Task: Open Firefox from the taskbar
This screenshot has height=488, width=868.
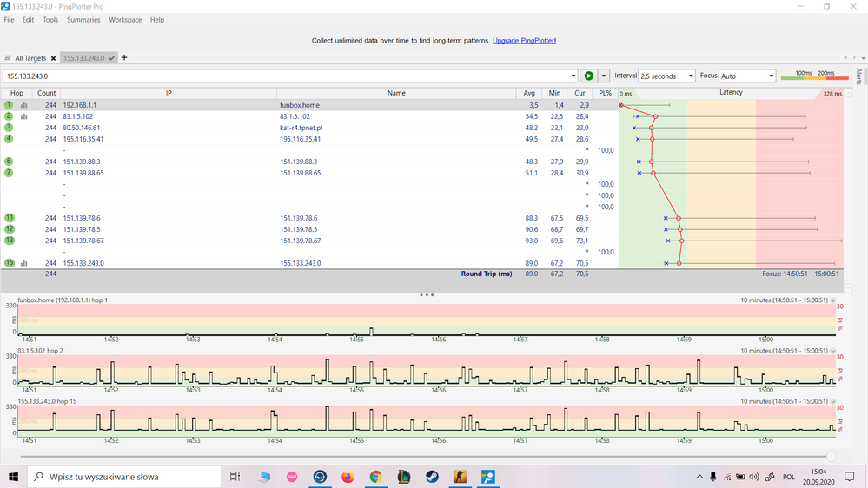Action: pos(348,477)
